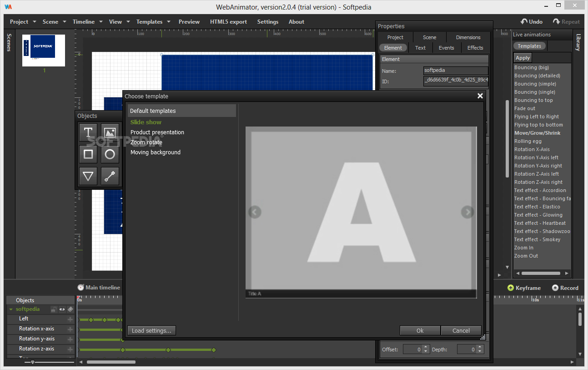Screen dimensions: 588x370
Task: Select the Image object tool
Action: pos(110,132)
